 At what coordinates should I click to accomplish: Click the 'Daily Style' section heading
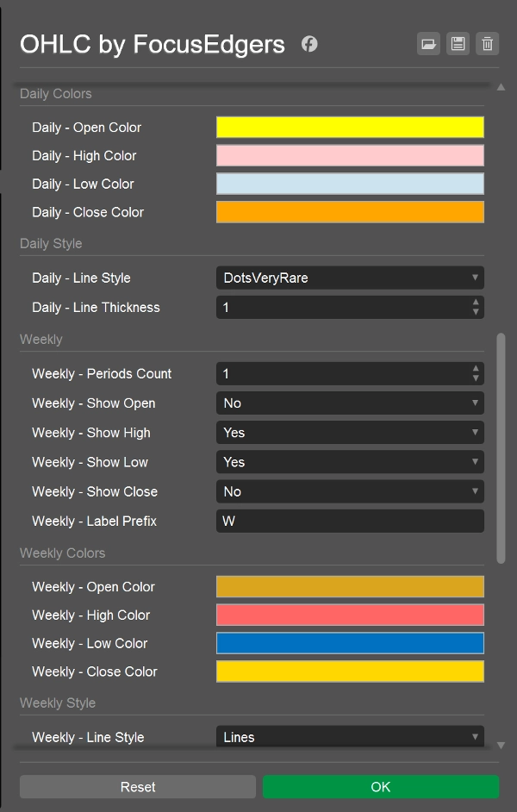(51, 243)
